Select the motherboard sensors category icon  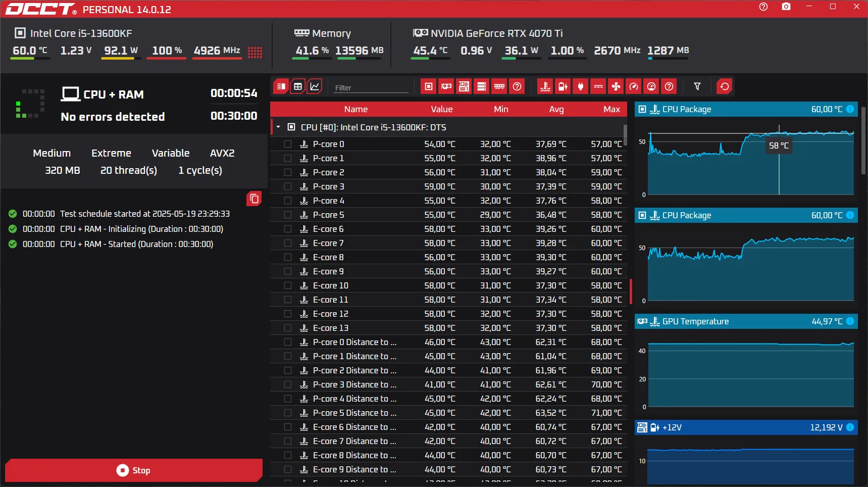(x=464, y=86)
